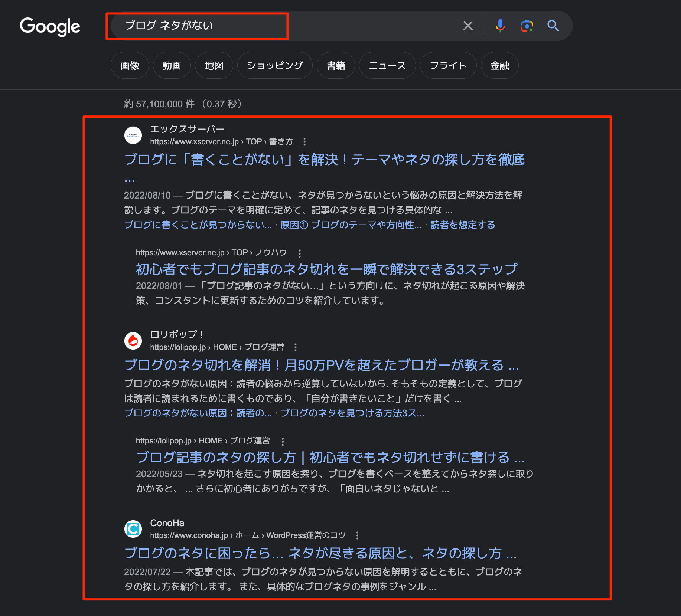Open sitelink ブログのネタがない原因：読者の...
This screenshot has width=681, height=616.
(198, 413)
